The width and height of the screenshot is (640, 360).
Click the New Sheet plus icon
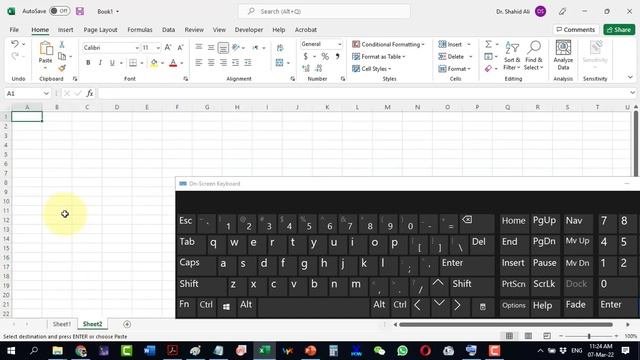(127, 324)
